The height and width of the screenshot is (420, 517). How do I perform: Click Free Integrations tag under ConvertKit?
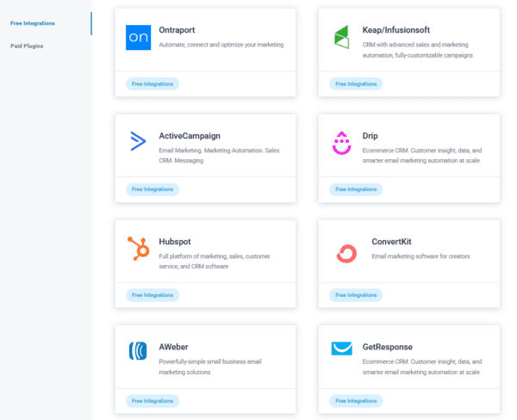[356, 295]
